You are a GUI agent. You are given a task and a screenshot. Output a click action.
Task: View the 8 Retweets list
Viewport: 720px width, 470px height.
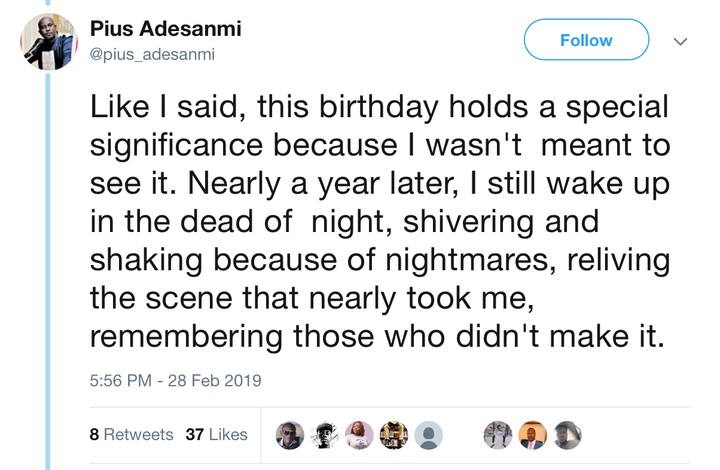(131, 435)
